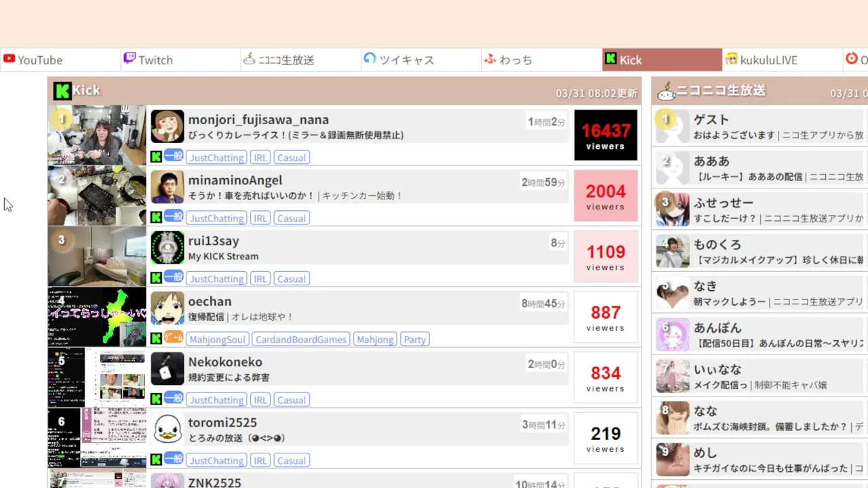Switch to the kukuluLIVE tab
This screenshot has height=488, width=868.
pos(782,60)
